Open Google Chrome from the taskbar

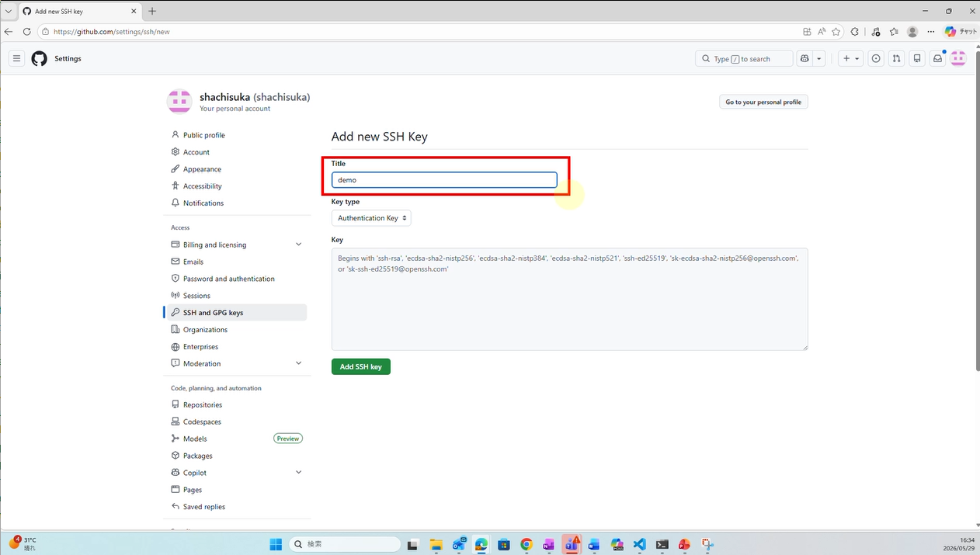tap(526, 545)
